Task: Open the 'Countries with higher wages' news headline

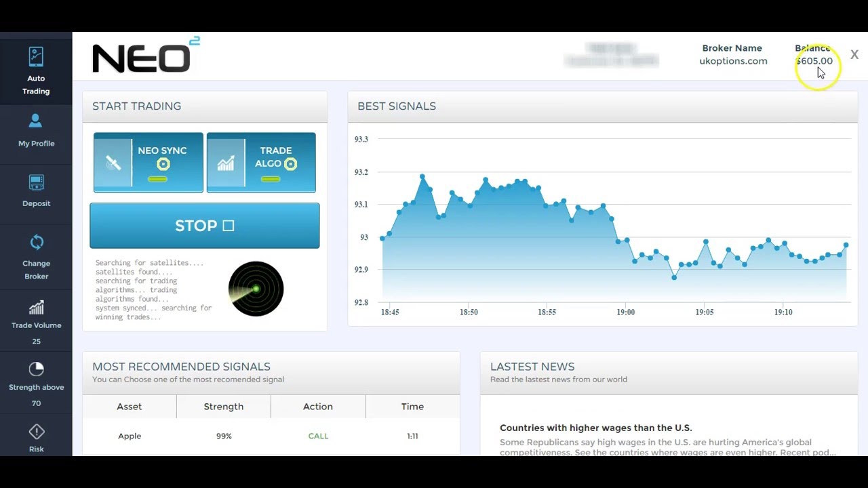Action: click(595, 428)
